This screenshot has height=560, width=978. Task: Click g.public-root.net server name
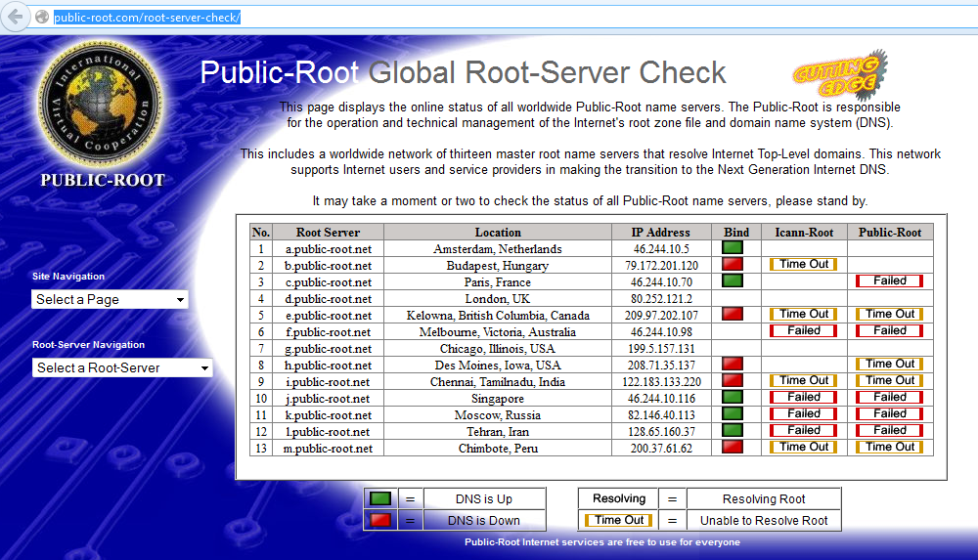[x=328, y=349]
